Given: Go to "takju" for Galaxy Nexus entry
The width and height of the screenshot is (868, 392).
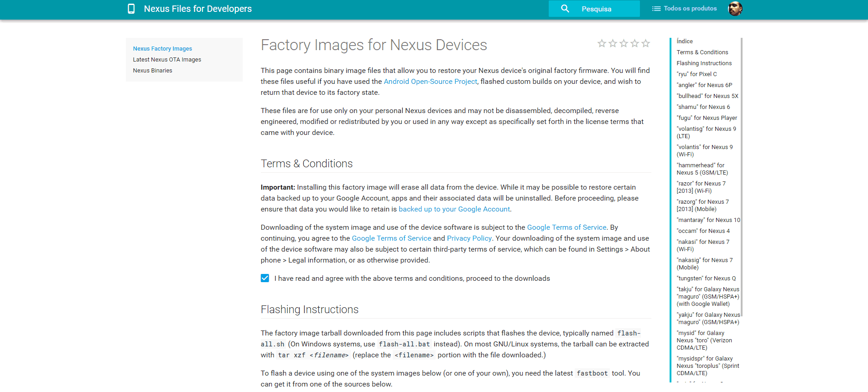Looking at the screenshot, I should click(x=708, y=297).
